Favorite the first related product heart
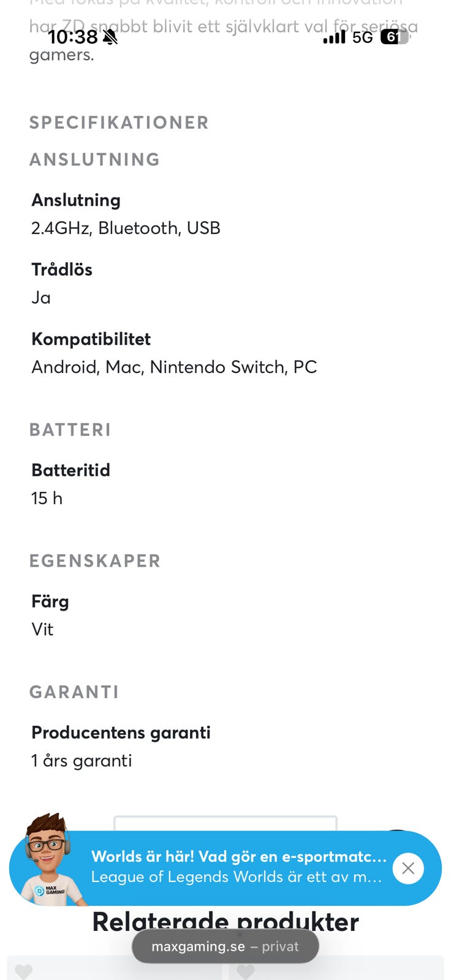Viewport: 451px width, 980px height. tap(23, 971)
